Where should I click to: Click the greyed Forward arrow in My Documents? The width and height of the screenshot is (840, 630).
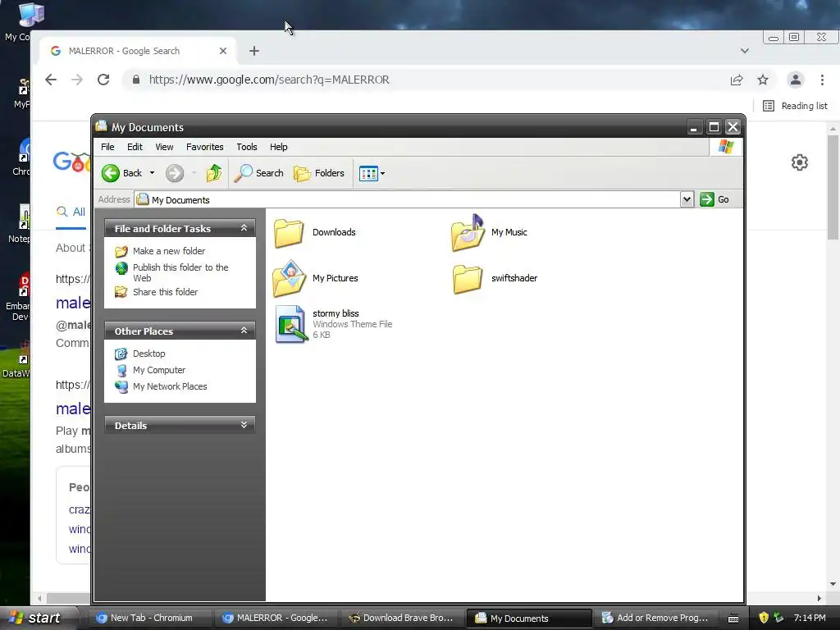pyautogui.click(x=175, y=173)
